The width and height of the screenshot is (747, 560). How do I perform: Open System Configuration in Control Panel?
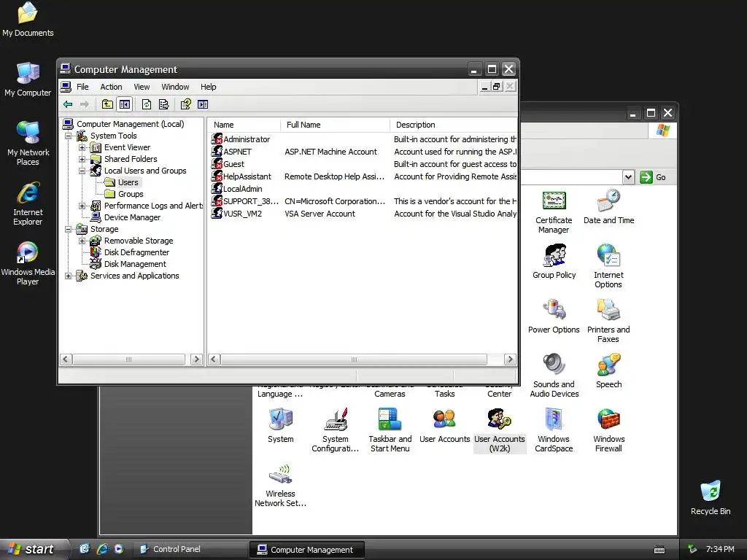coord(336,430)
